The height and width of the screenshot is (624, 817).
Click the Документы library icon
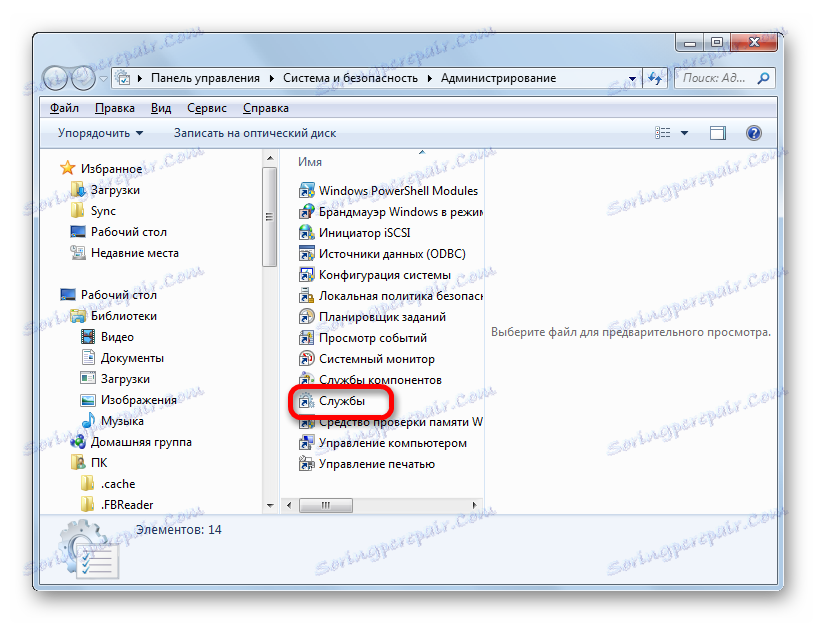point(88,357)
